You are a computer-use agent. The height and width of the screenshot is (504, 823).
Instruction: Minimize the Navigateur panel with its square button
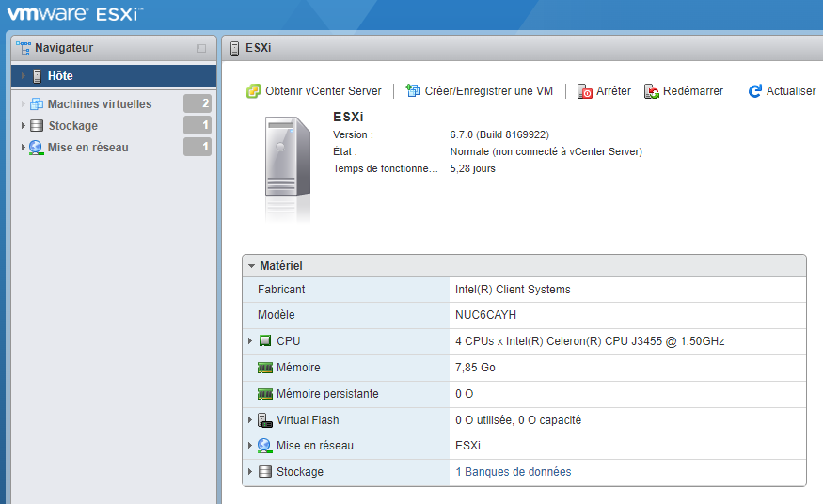tap(201, 48)
